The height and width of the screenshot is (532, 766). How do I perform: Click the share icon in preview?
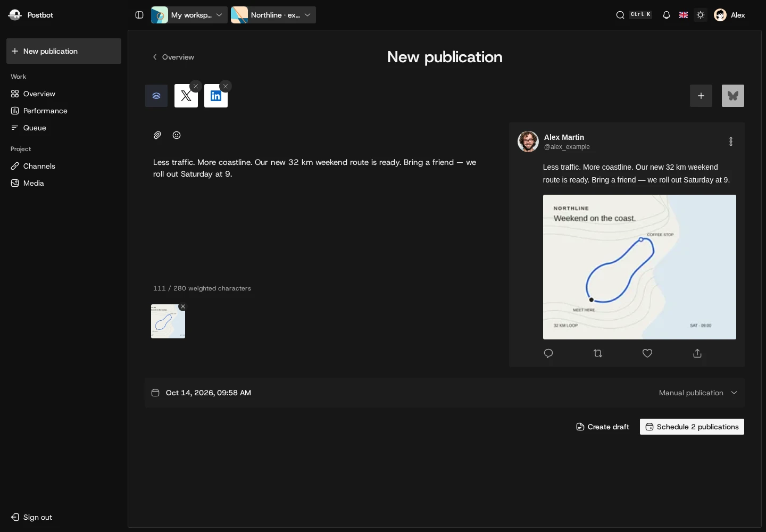(697, 353)
